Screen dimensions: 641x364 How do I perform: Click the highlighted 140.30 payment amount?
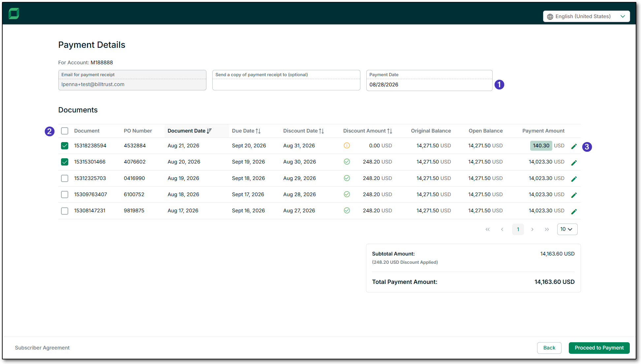[541, 146]
